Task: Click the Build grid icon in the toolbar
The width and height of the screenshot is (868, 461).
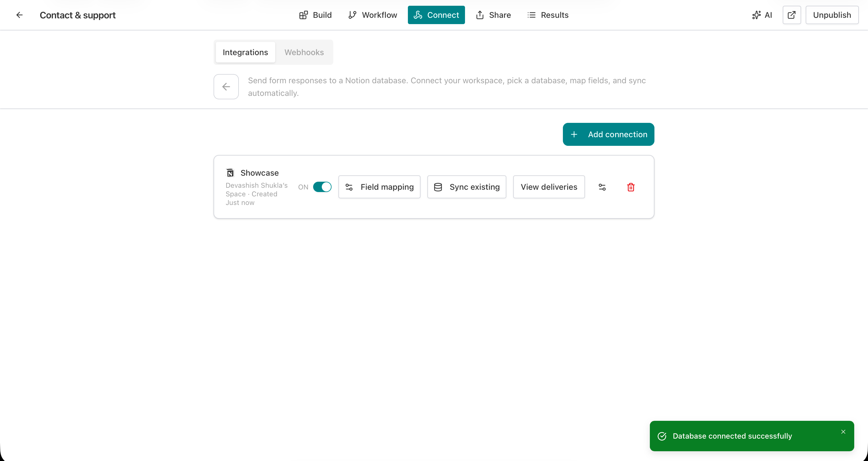Action: coord(304,15)
